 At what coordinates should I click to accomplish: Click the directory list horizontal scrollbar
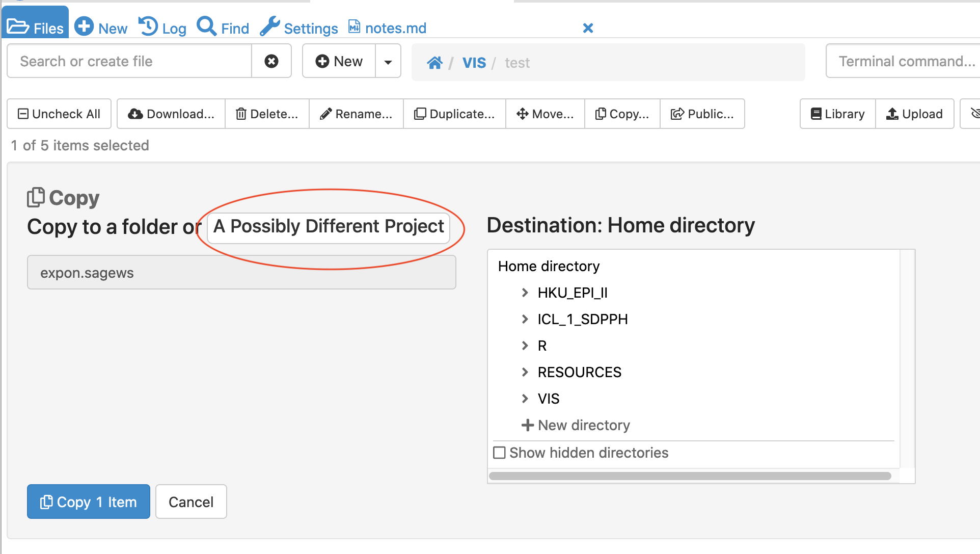click(690, 476)
